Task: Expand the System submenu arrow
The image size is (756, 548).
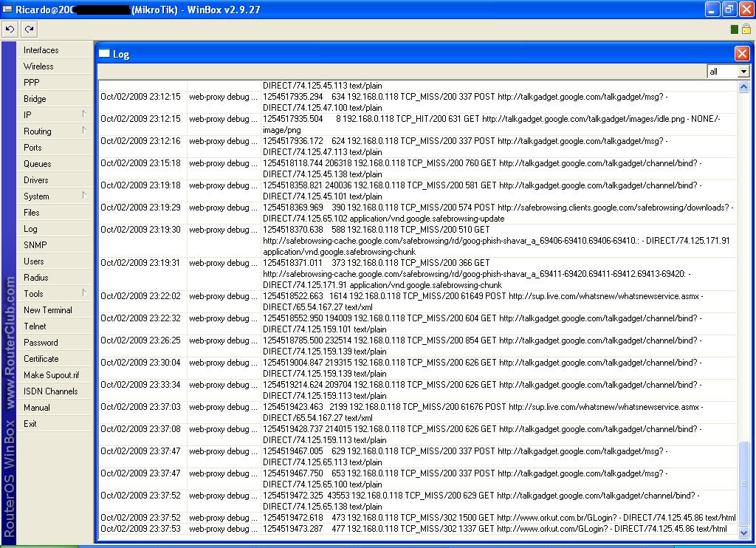Action: pos(84,195)
